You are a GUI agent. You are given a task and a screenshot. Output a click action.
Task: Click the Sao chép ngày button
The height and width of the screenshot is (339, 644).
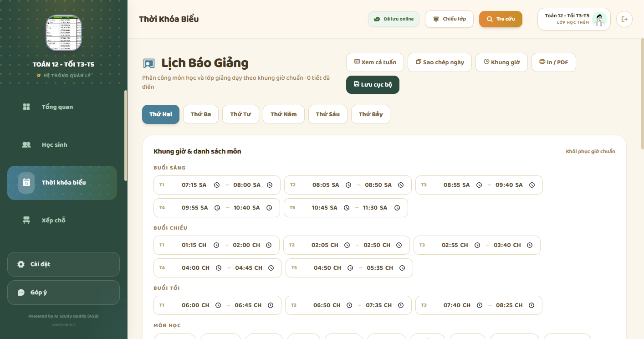click(x=440, y=62)
